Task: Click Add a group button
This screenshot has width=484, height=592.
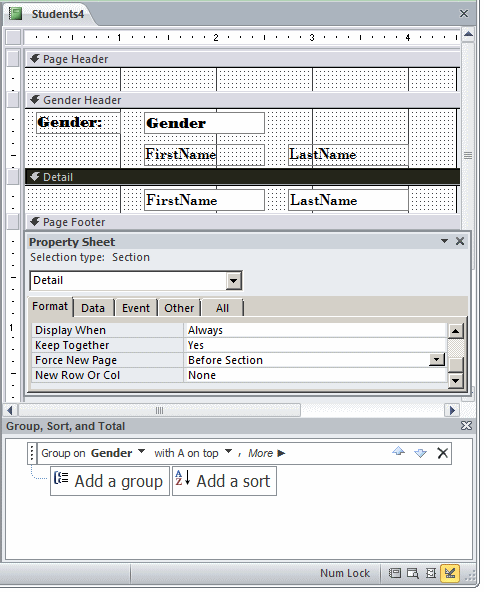Action: coord(110,481)
